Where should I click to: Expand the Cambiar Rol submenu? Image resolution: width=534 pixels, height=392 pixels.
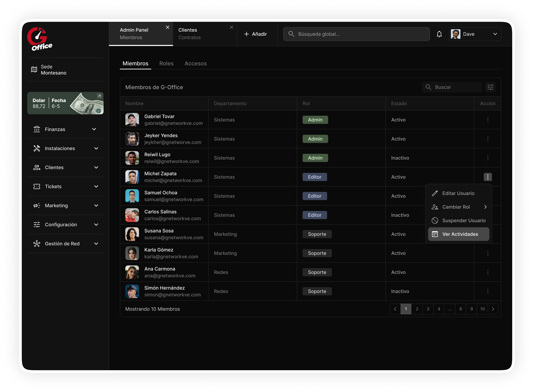click(x=459, y=207)
